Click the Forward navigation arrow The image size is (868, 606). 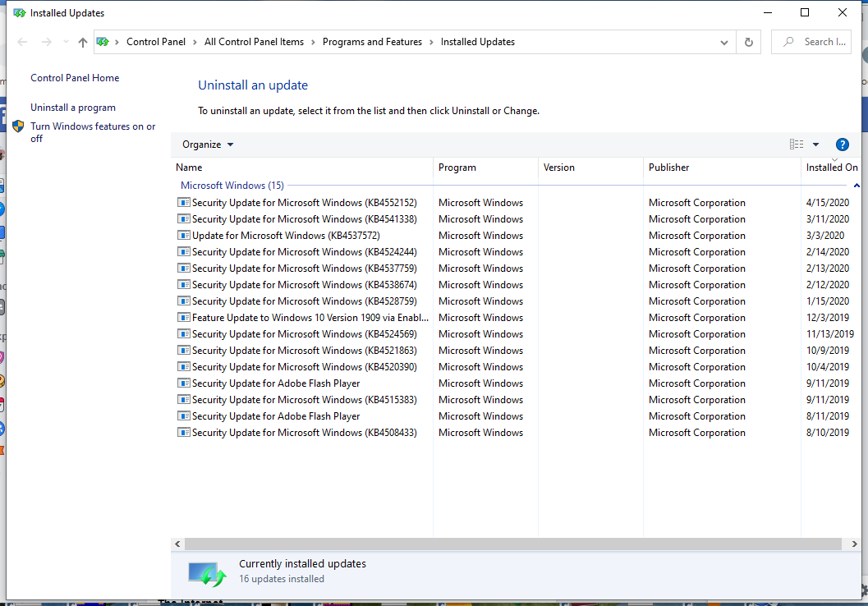[x=47, y=42]
